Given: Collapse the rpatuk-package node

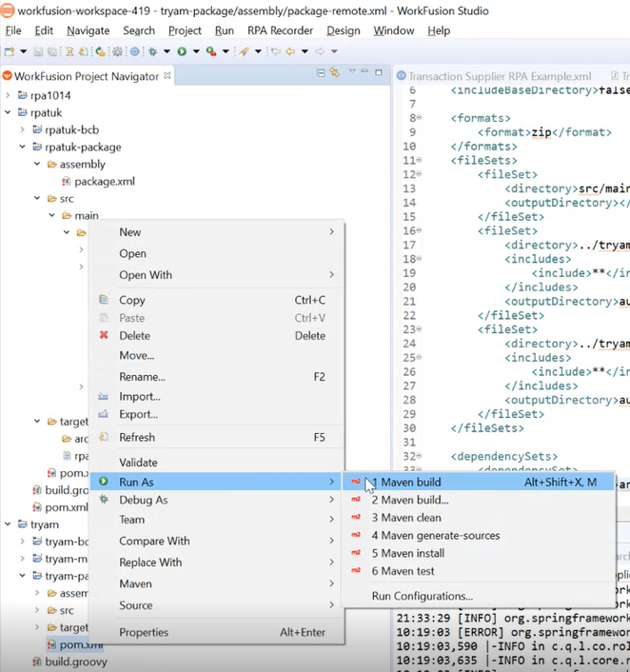Looking at the screenshot, I should pos(22,147).
